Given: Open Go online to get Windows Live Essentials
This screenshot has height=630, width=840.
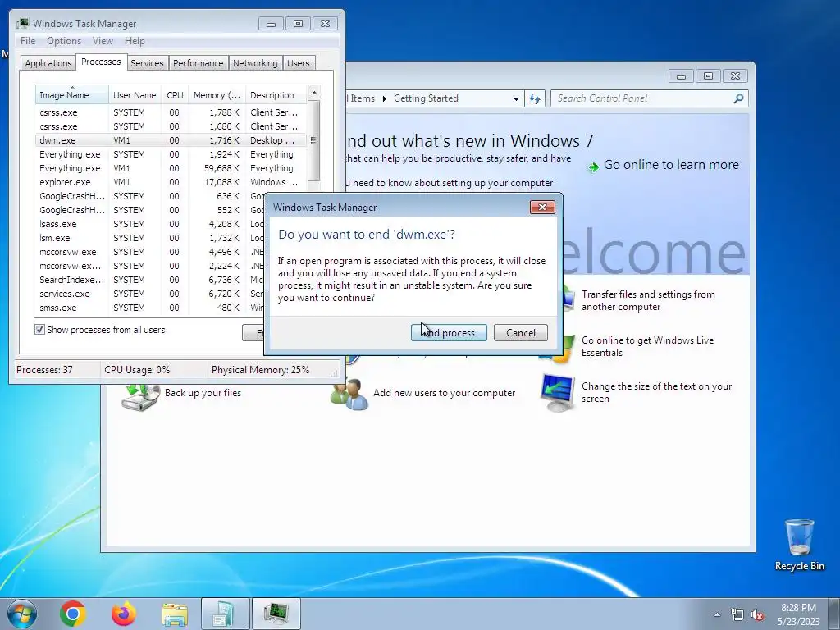Looking at the screenshot, I should [648, 347].
